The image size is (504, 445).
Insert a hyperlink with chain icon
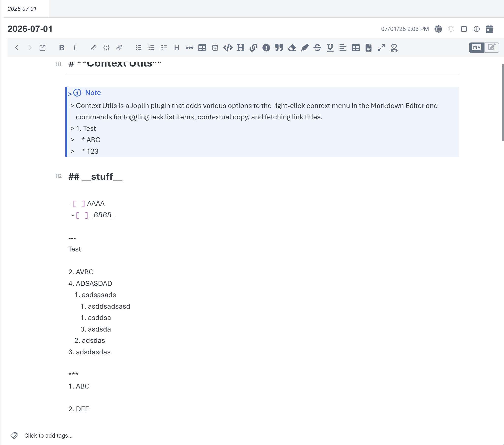click(93, 48)
